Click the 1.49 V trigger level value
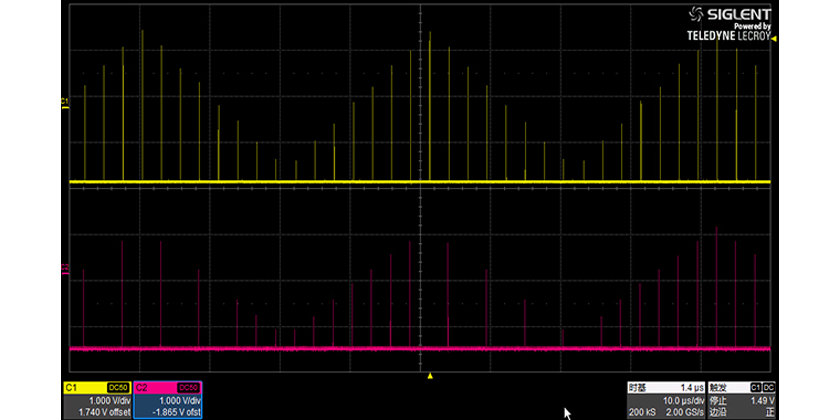This screenshot has width=840, height=420. (759, 399)
